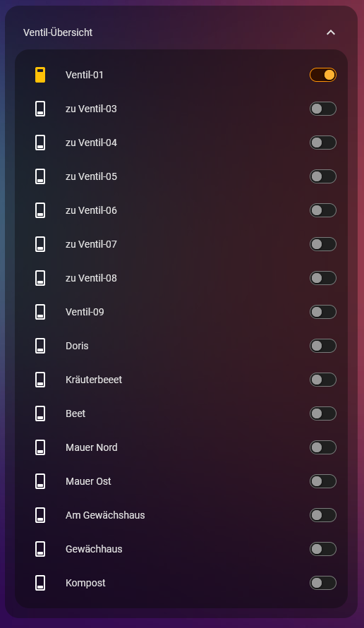Toggle the zu Ventil-07 switch on
This screenshot has height=628, width=364.
(x=323, y=244)
